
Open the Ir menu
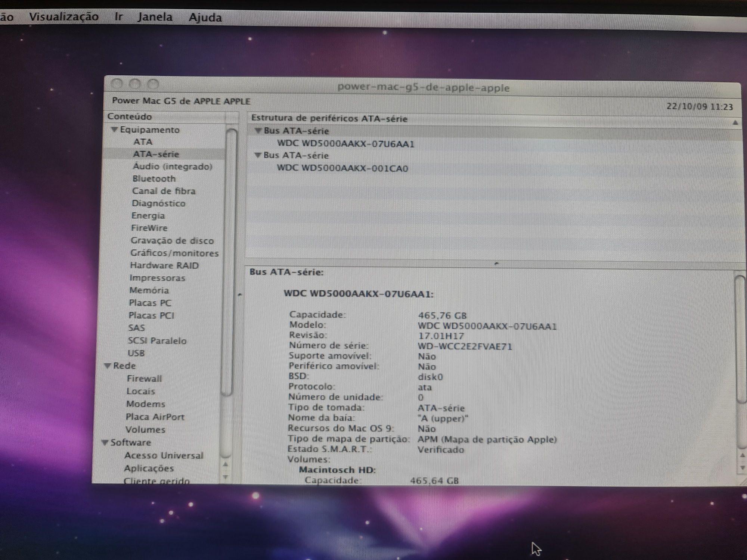[x=119, y=17]
